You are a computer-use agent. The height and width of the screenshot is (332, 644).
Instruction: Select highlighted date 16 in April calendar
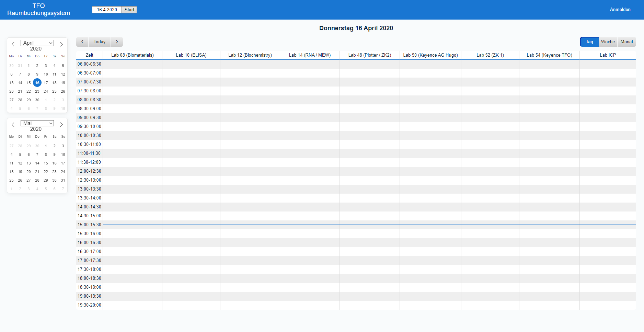click(37, 83)
